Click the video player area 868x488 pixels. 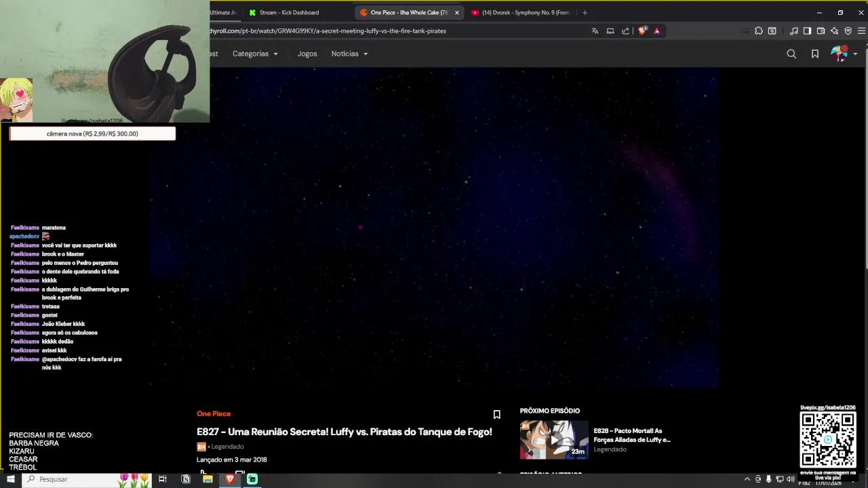[434, 227]
